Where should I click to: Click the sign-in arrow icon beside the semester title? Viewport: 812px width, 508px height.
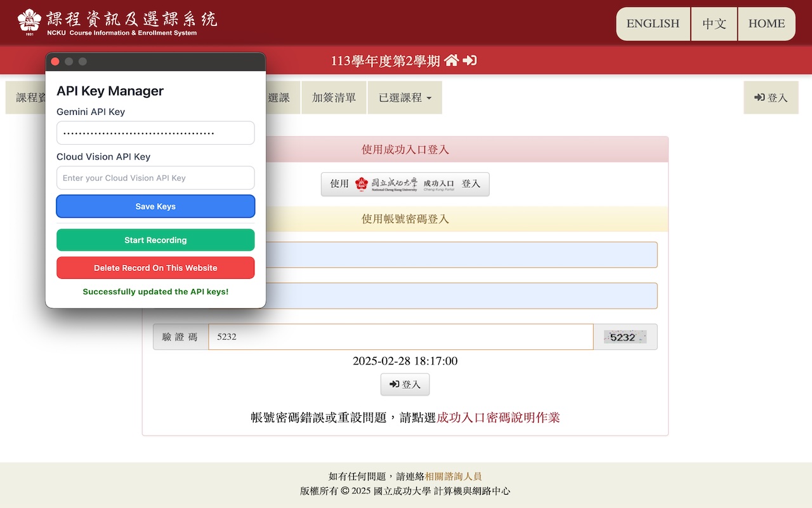(x=469, y=59)
